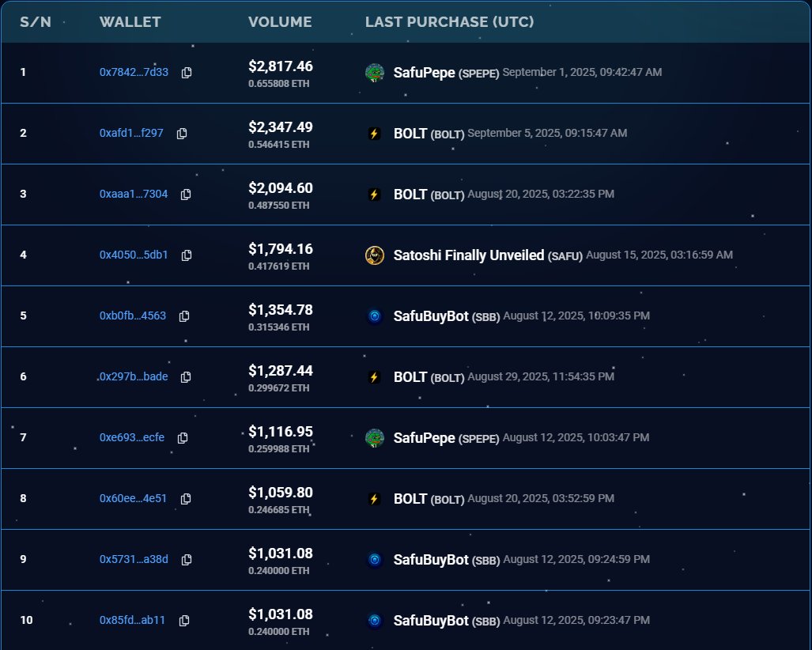Copy wallet address 0x4050…5db1
The width and height of the screenshot is (812, 650).
coord(186,255)
